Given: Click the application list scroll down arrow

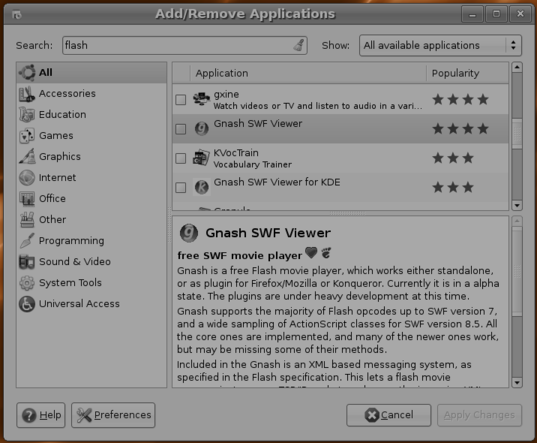Looking at the screenshot, I should coord(517,205).
